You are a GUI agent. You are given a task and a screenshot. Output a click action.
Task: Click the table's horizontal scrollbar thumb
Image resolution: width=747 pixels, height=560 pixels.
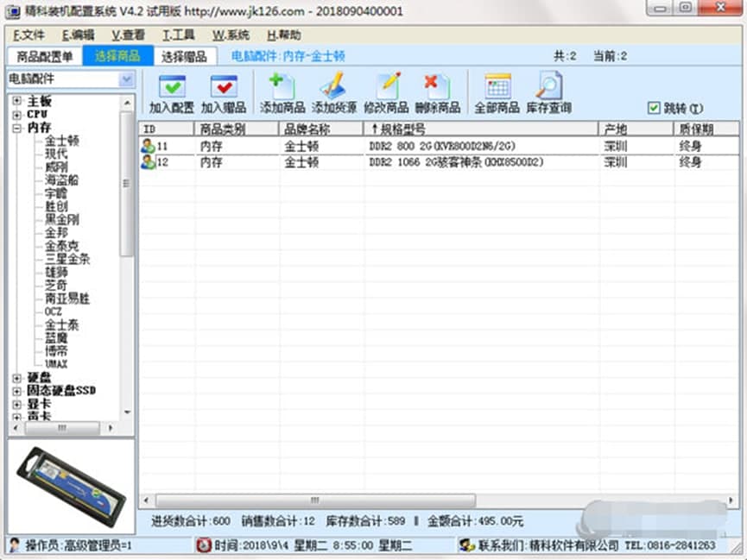point(315,500)
